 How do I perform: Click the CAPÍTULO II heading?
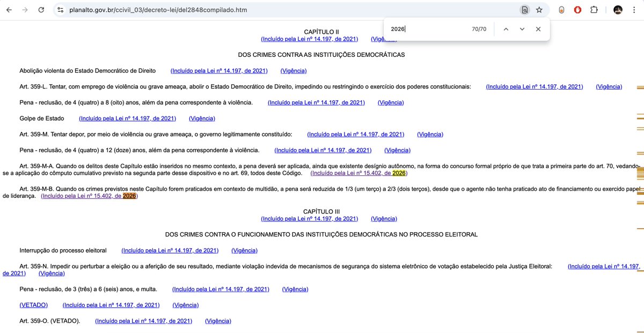(x=321, y=32)
